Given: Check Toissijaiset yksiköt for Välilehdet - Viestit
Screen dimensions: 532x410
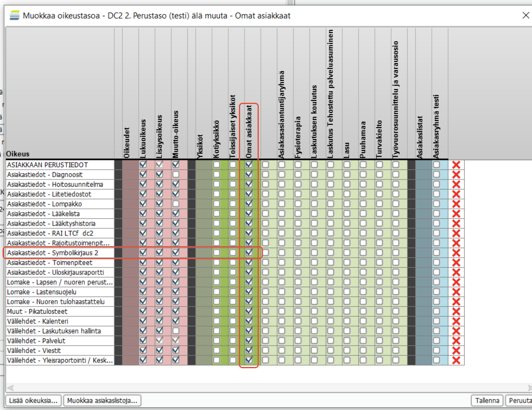Looking at the screenshot, I should click(233, 350).
